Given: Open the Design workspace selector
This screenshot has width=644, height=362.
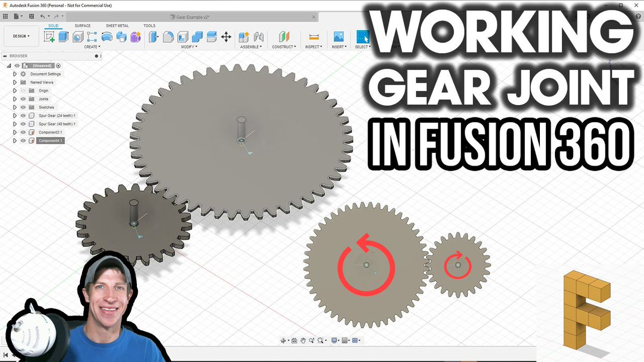Looking at the screenshot, I should [21, 35].
